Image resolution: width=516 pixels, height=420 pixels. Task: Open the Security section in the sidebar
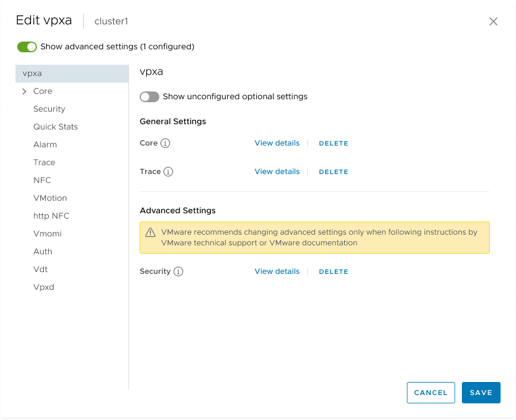click(49, 109)
